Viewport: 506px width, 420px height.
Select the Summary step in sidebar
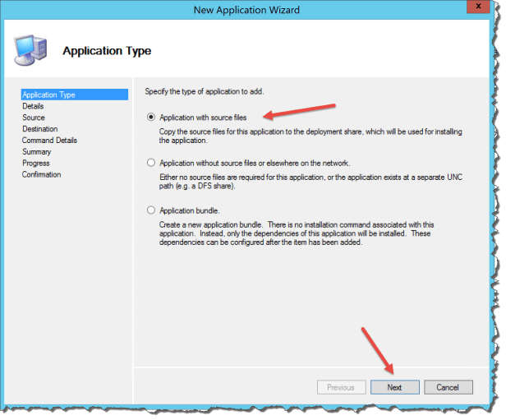pyautogui.click(x=36, y=152)
